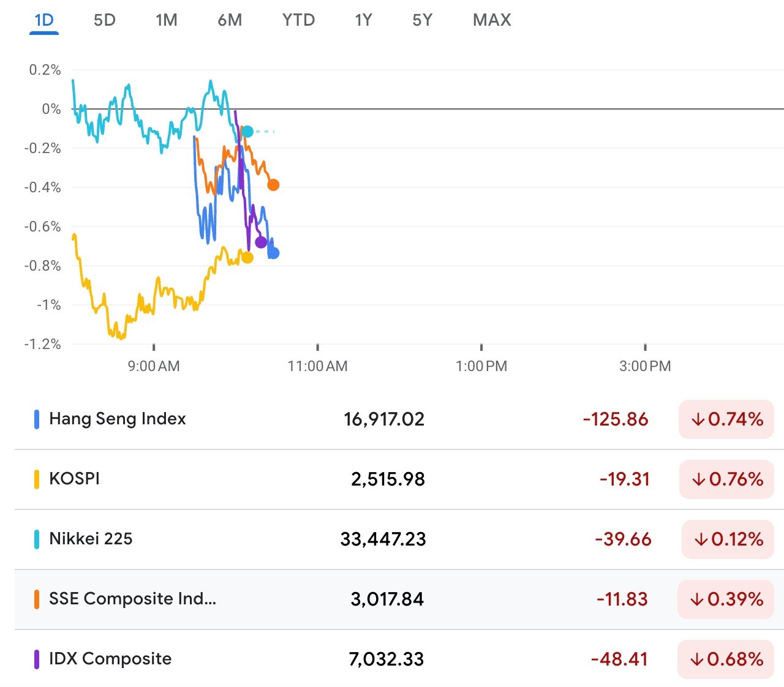The image size is (784, 687).
Task: Click the -0.4% y-axis label
Action: click(42, 187)
